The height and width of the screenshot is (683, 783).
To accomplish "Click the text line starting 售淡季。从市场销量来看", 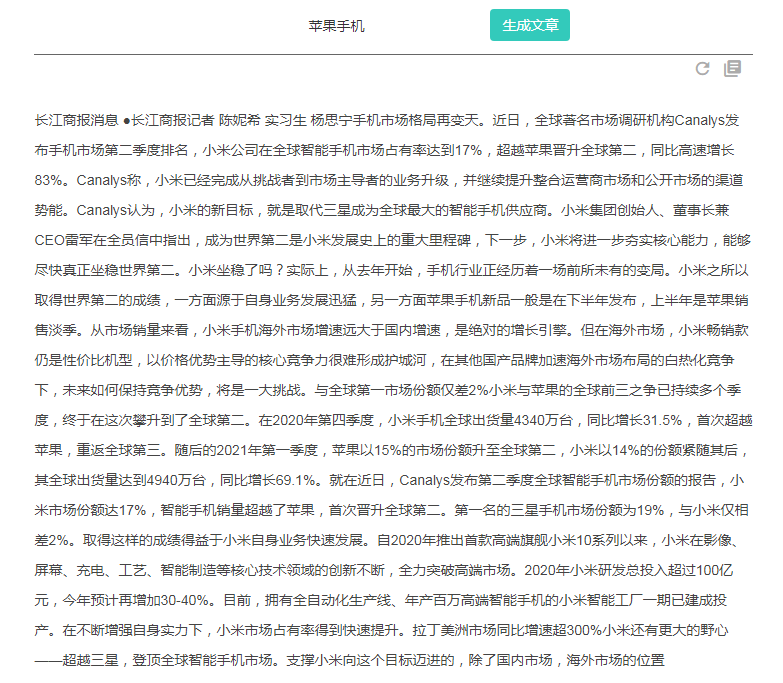I will [x=392, y=330].
